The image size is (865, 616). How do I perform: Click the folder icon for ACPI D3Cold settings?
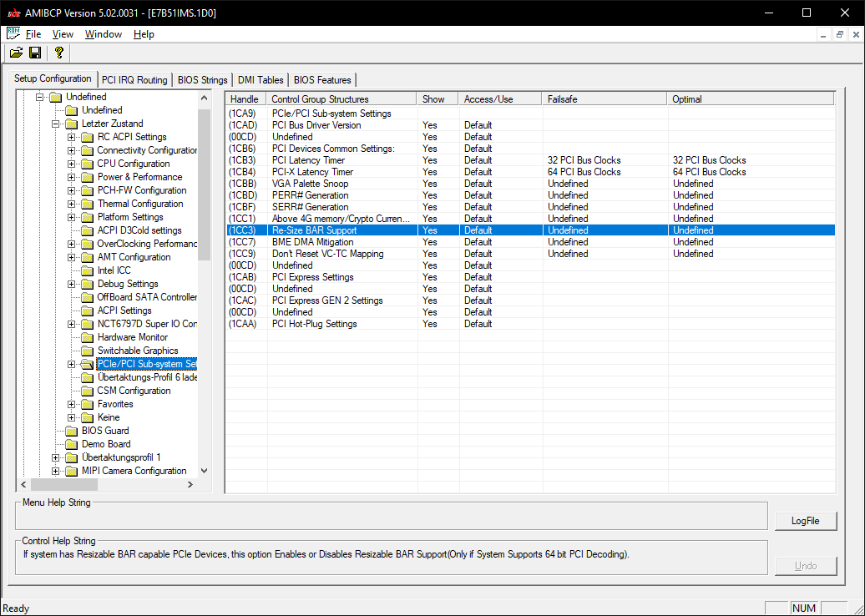[87, 230]
